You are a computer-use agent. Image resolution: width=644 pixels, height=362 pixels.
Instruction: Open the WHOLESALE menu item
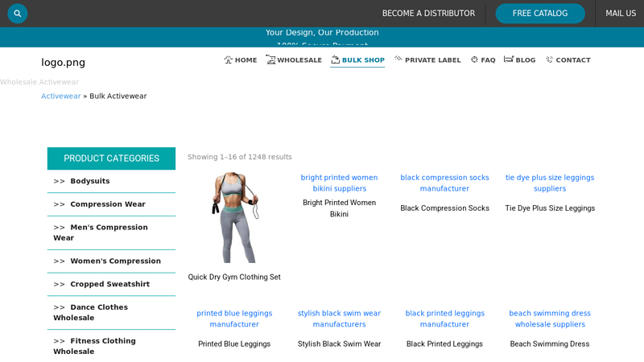(299, 60)
